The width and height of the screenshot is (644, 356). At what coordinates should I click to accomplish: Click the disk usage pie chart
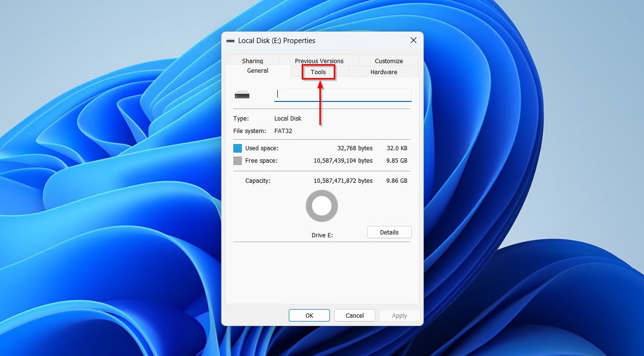click(321, 206)
